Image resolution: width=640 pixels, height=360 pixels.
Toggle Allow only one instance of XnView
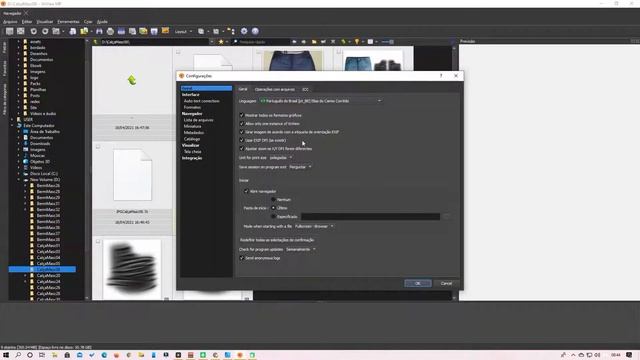[242, 123]
